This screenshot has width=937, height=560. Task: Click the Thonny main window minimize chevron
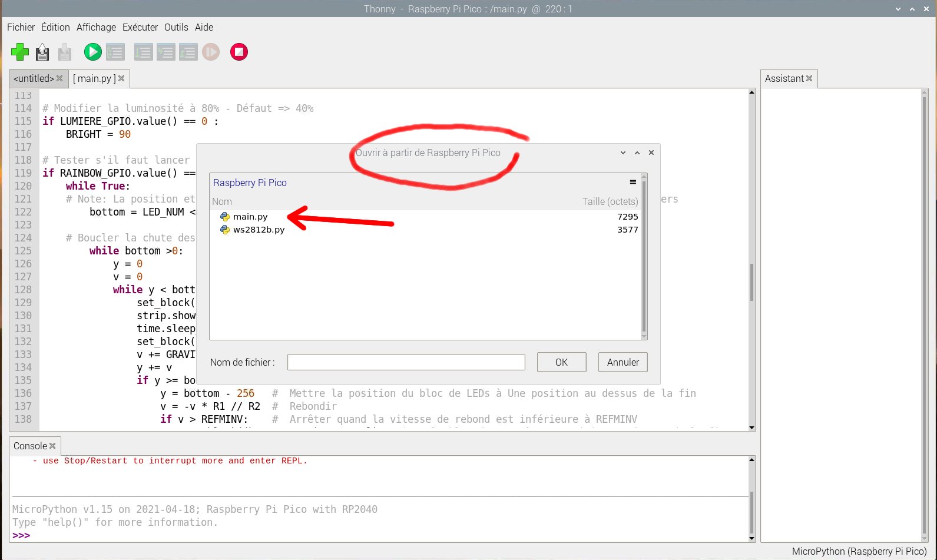coord(898,9)
